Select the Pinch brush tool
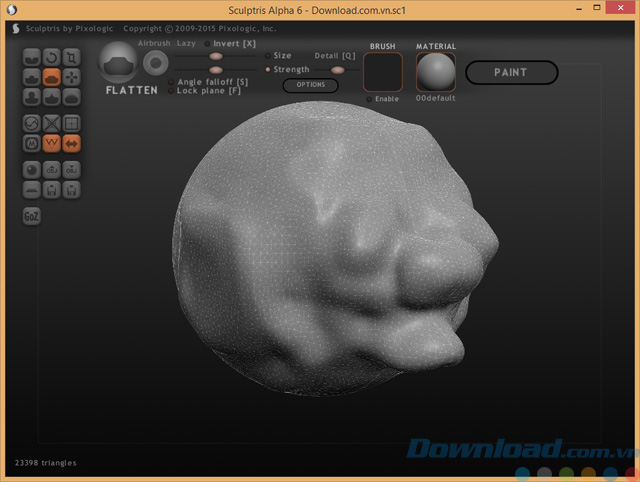 (51, 97)
